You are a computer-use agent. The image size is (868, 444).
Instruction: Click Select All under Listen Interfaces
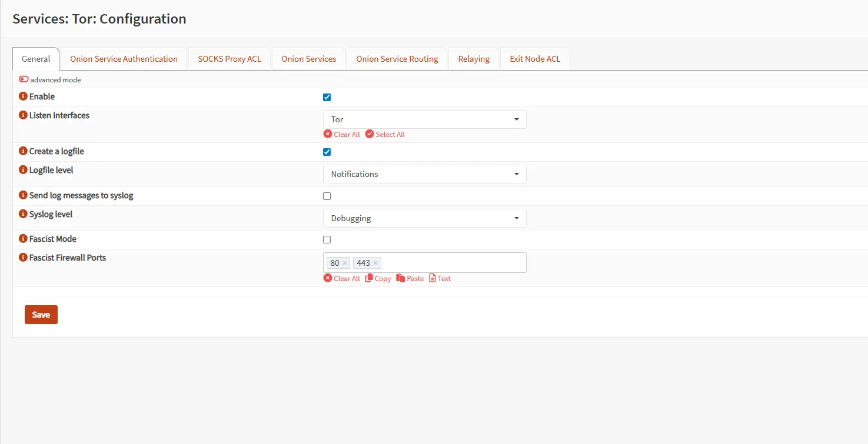coord(385,134)
